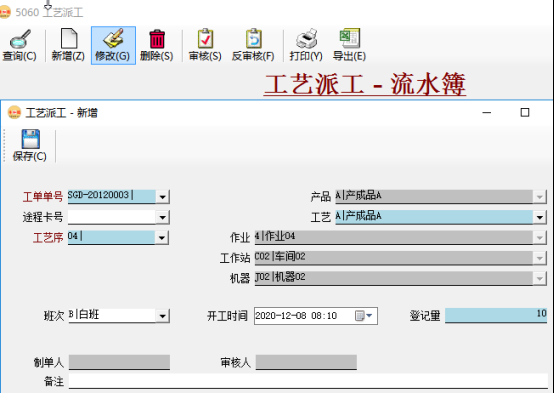Screen dimensions: 554x393
Task: Click the 新增(Z) new document icon
Action: pyautogui.click(x=69, y=38)
